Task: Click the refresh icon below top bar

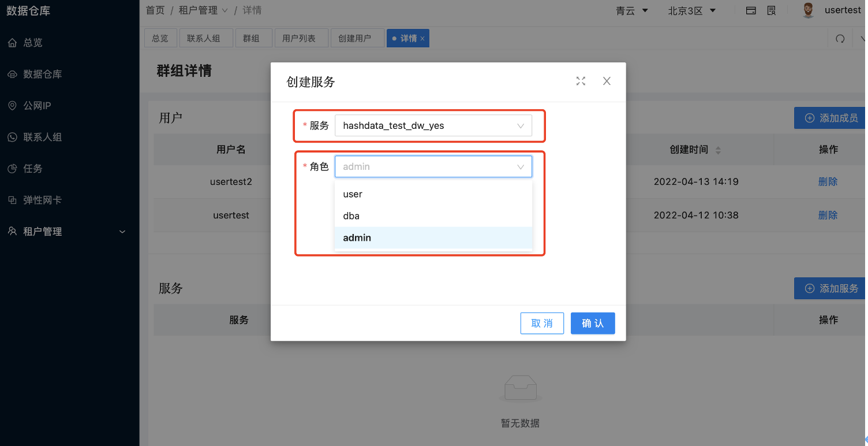Action: pos(840,38)
